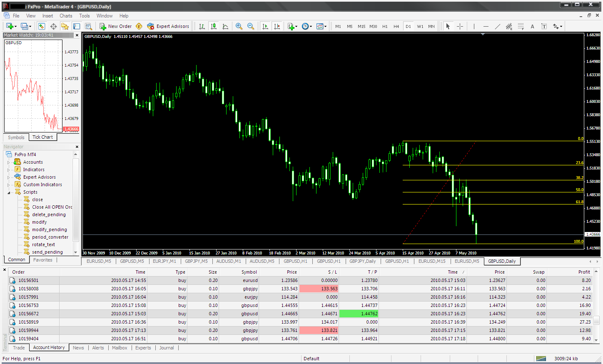Switch to the Journal terminal tab
Screen dimensions: 603x364
click(x=167, y=348)
